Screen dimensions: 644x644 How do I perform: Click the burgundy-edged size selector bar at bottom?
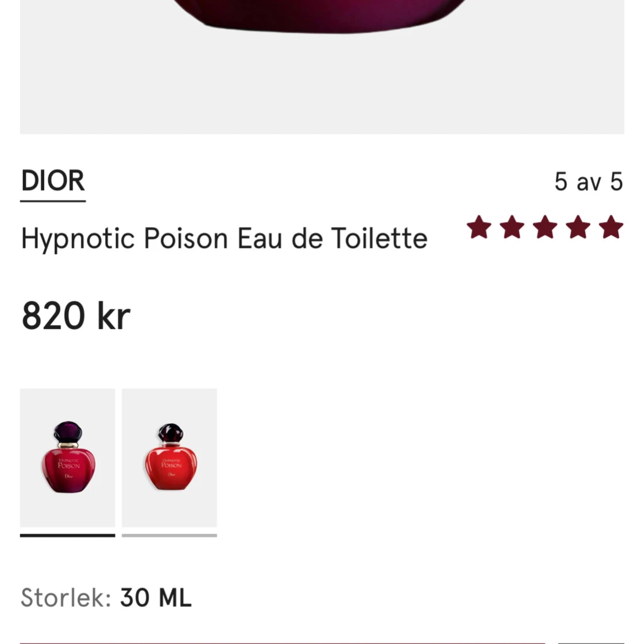pyautogui.click(x=283, y=643)
